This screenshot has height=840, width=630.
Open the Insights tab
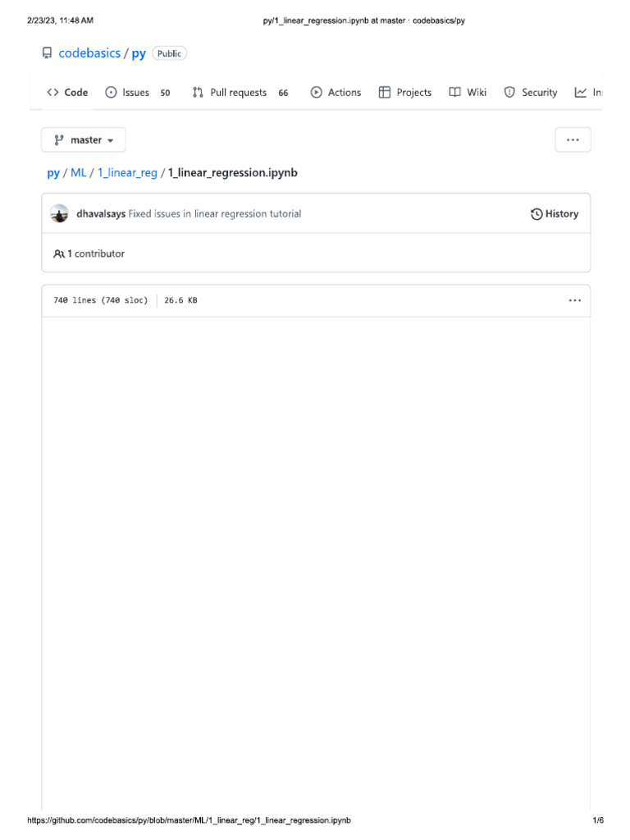589,93
